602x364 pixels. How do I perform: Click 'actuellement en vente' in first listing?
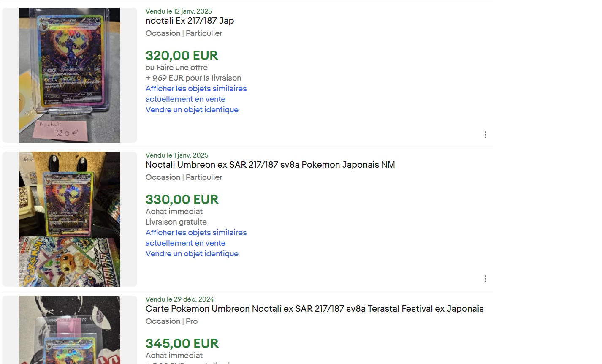[185, 99]
